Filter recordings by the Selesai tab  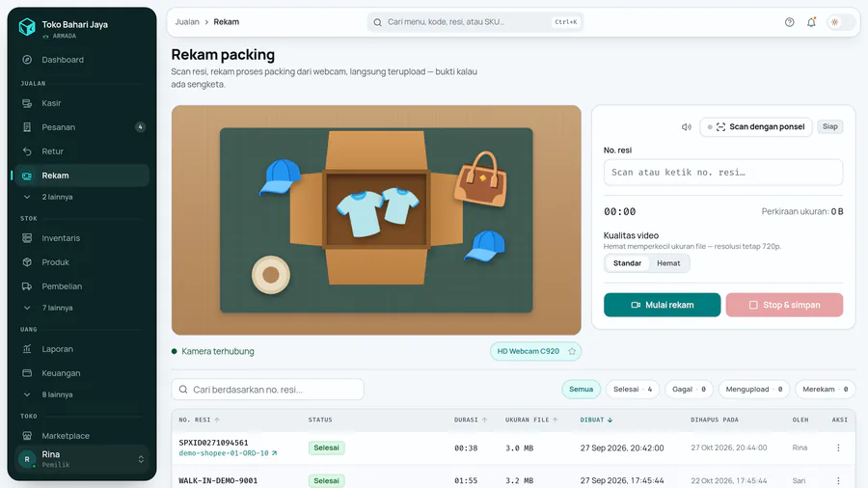click(632, 390)
